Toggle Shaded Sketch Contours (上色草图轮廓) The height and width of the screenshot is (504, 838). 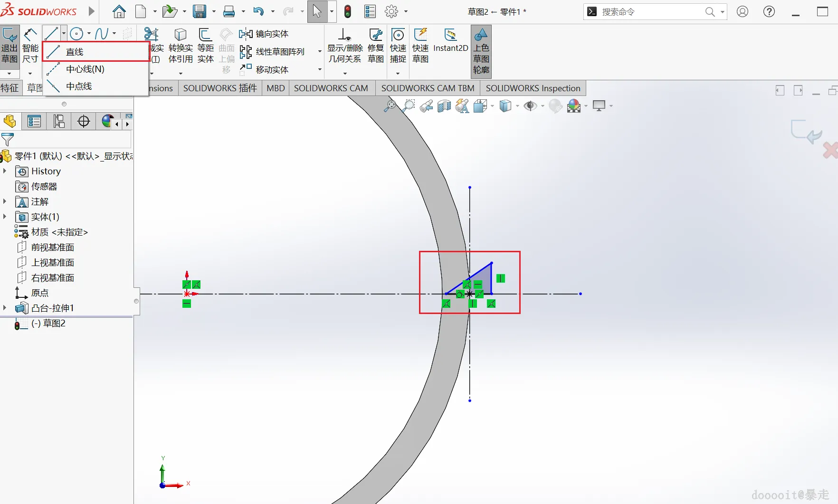[481, 51]
